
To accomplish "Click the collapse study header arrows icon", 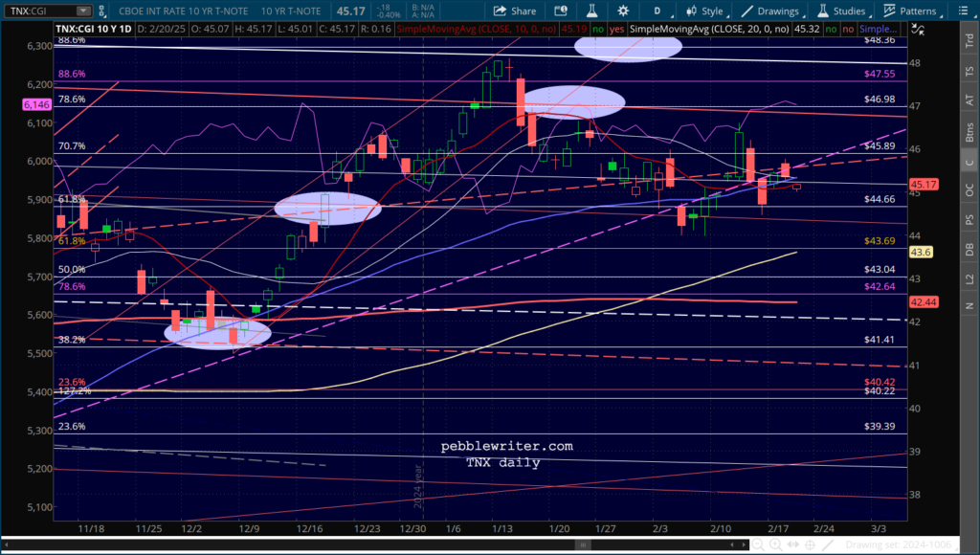I will [x=917, y=29].
